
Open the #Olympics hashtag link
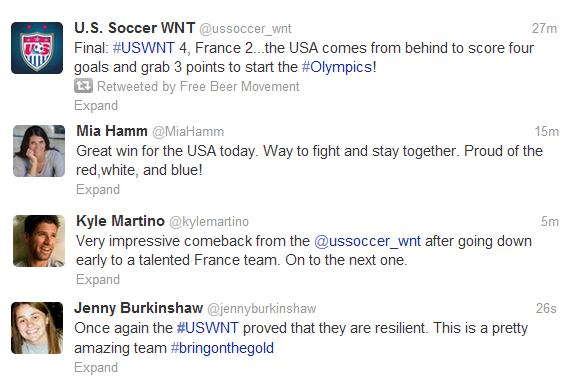(x=337, y=68)
